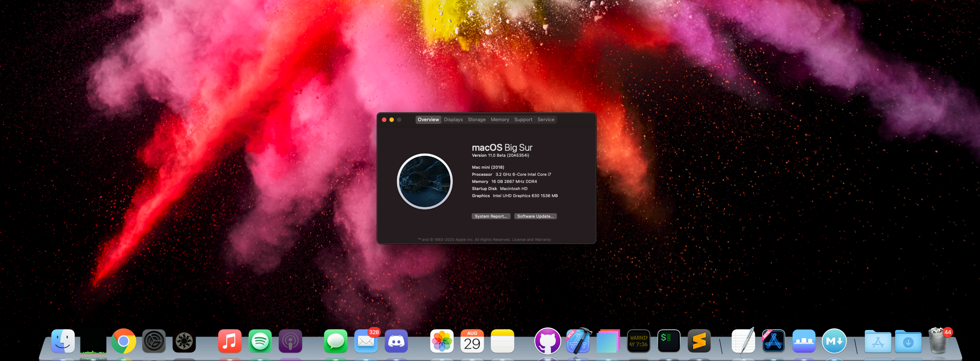The height and width of the screenshot is (361, 980).
Task: Switch to the Displays tab
Action: (x=453, y=119)
